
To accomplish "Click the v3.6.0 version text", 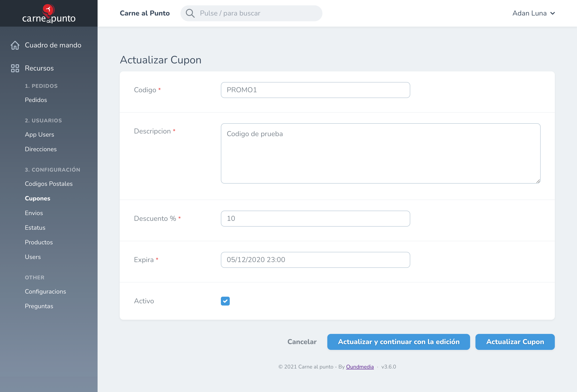I will point(389,367).
